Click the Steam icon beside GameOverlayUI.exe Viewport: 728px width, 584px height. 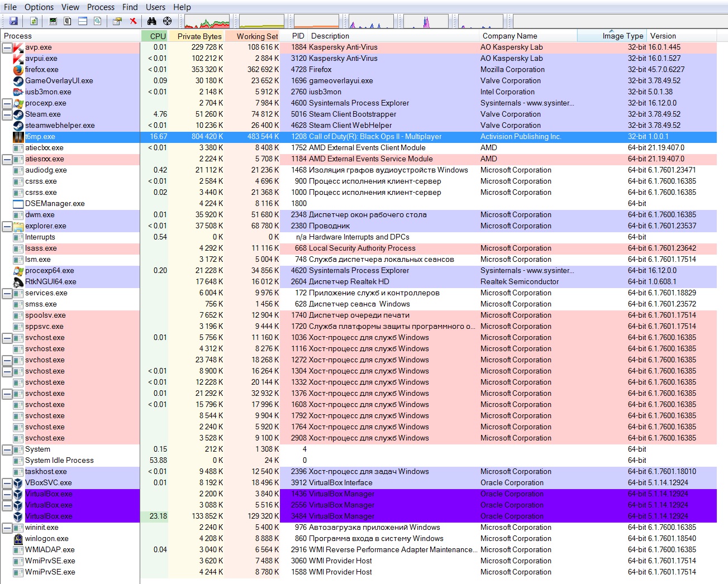pyautogui.click(x=18, y=81)
